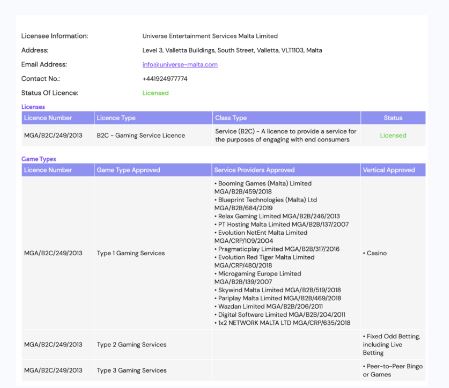Select Evolution Red Tiger Malta Limited provider
Screen dimensions: 449x388
(264, 261)
